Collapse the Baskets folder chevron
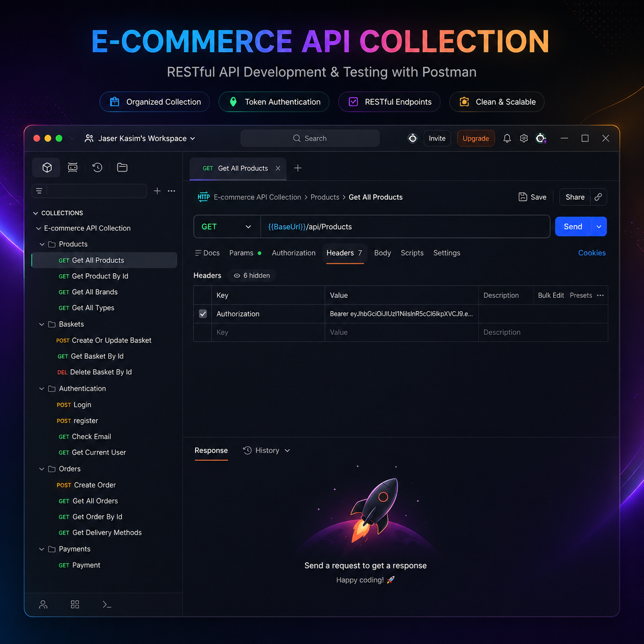 coord(42,325)
